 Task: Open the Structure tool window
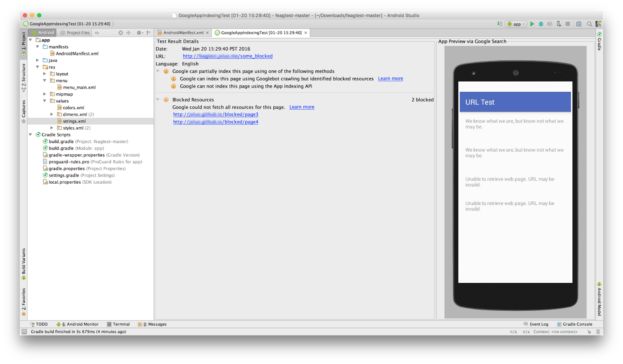tap(24, 78)
